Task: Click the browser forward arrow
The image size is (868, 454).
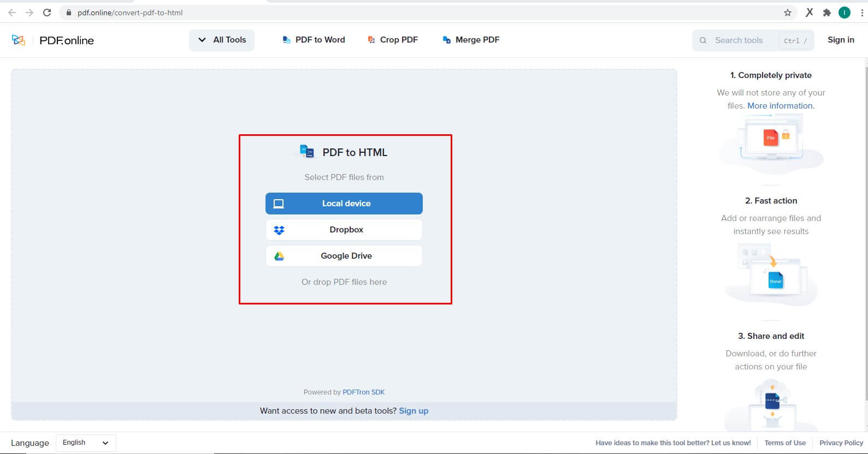Action: pyautogui.click(x=29, y=13)
